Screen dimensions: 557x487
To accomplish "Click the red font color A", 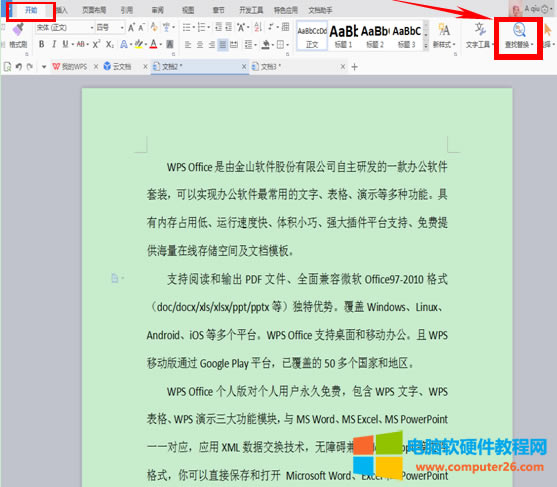I will (153, 44).
